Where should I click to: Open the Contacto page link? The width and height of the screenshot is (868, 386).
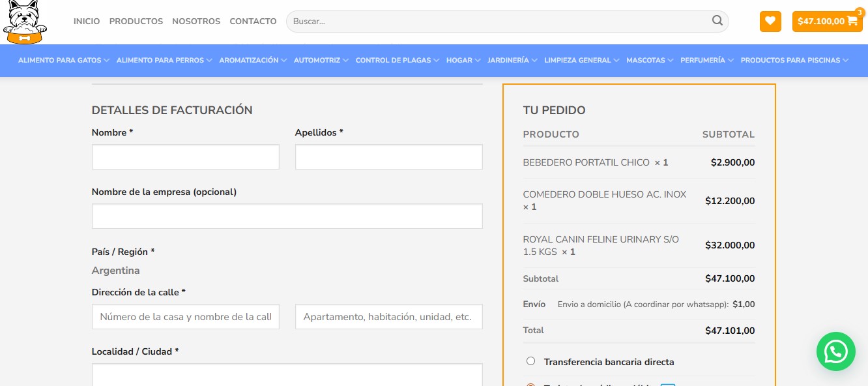[x=253, y=21]
